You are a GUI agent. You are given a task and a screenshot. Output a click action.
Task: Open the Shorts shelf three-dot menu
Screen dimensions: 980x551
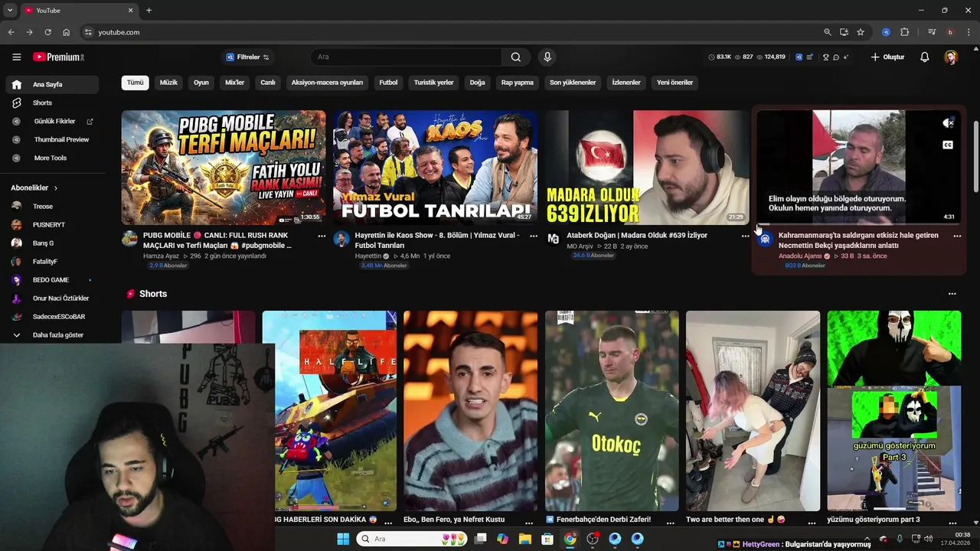point(952,294)
